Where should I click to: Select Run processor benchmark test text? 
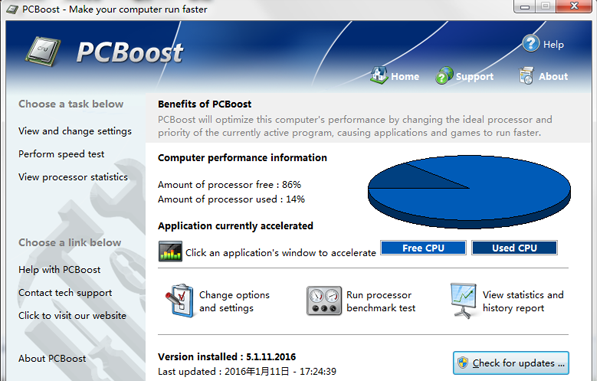(381, 301)
